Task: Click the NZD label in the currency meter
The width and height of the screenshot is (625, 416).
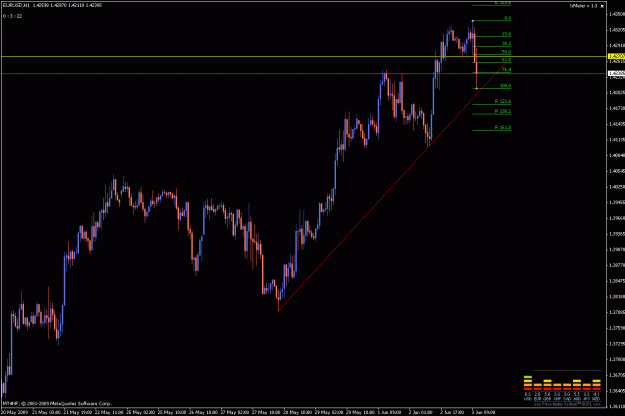Action: (x=596, y=399)
